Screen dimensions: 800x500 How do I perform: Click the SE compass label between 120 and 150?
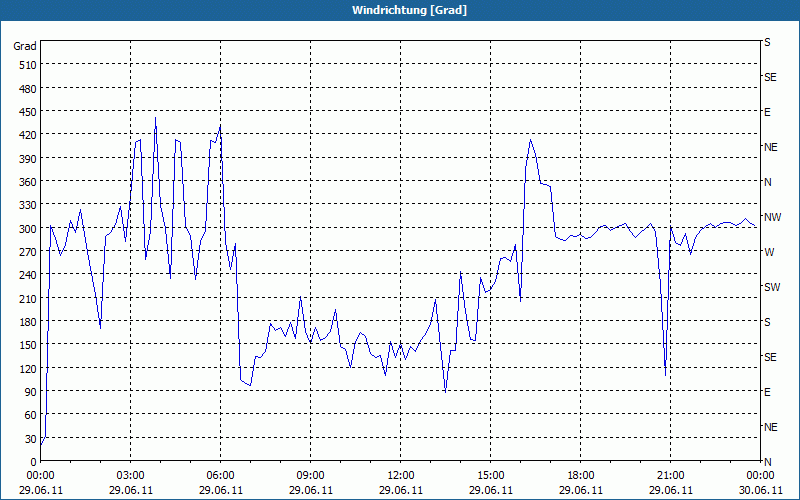(770, 358)
